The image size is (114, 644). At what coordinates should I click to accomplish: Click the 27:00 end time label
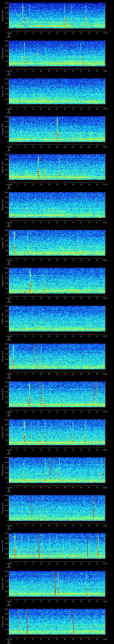click(x=105, y=412)
